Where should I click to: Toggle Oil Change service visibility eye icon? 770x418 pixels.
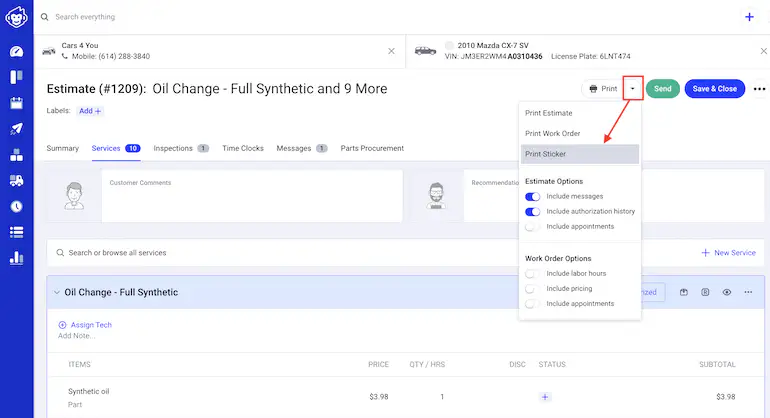727,292
